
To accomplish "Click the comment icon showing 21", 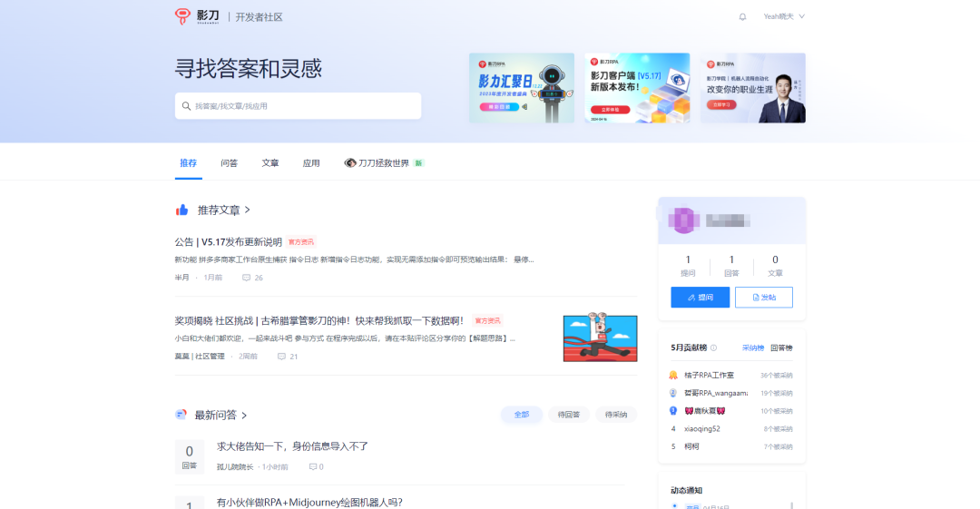I will click(x=281, y=357).
